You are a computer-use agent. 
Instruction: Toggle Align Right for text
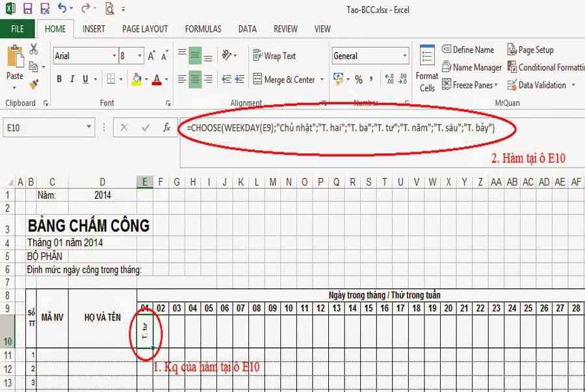[208, 79]
